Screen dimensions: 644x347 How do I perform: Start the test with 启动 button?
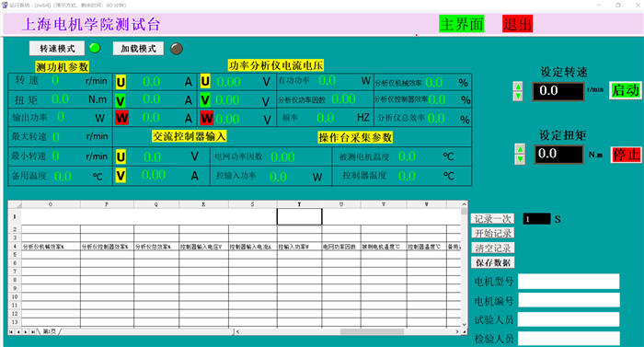coord(626,90)
